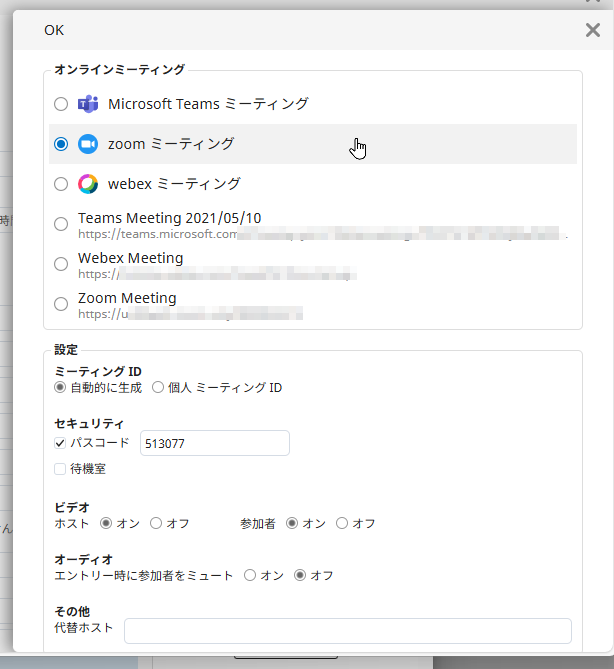Image resolution: width=614 pixels, height=669 pixels.
Task: Choose the Teams Meeting 2021/05/10 radio option
Action: click(x=61, y=224)
